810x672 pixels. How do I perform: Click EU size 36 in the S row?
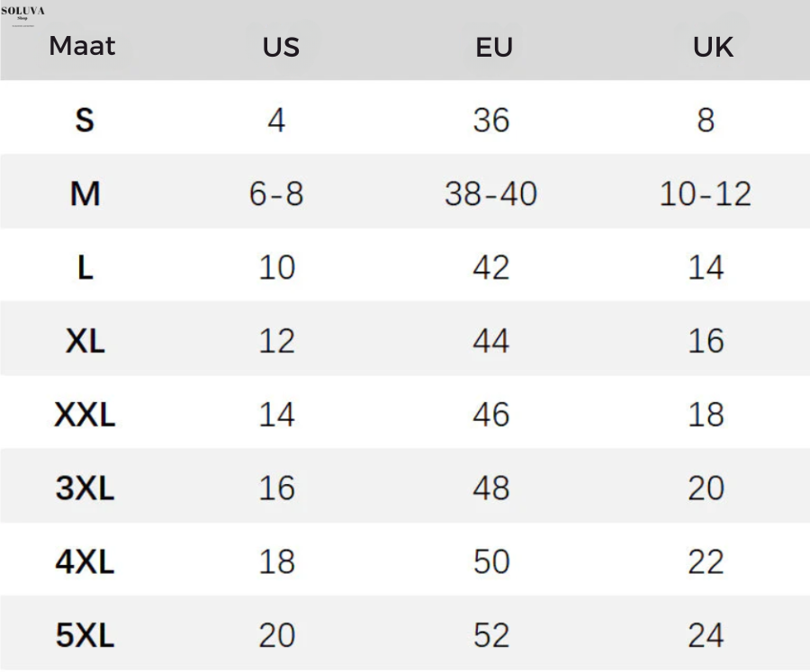pos(490,120)
